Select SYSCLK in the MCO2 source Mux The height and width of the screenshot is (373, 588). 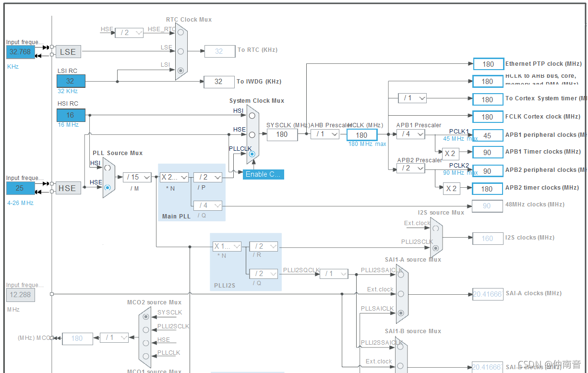tap(145, 317)
